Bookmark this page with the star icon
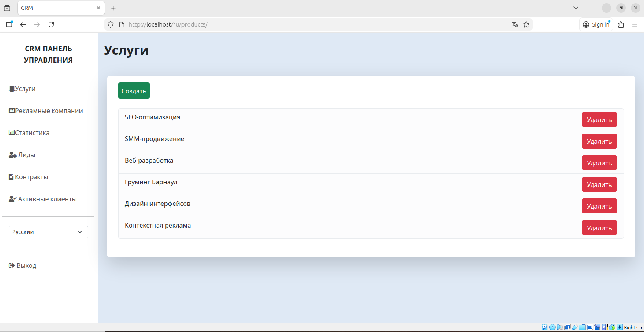 click(x=526, y=24)
